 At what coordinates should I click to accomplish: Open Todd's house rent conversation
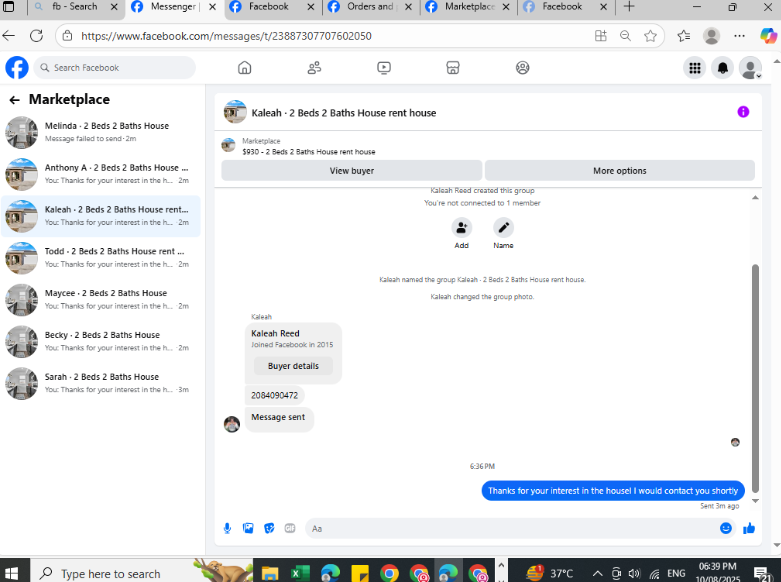(101, 258)
